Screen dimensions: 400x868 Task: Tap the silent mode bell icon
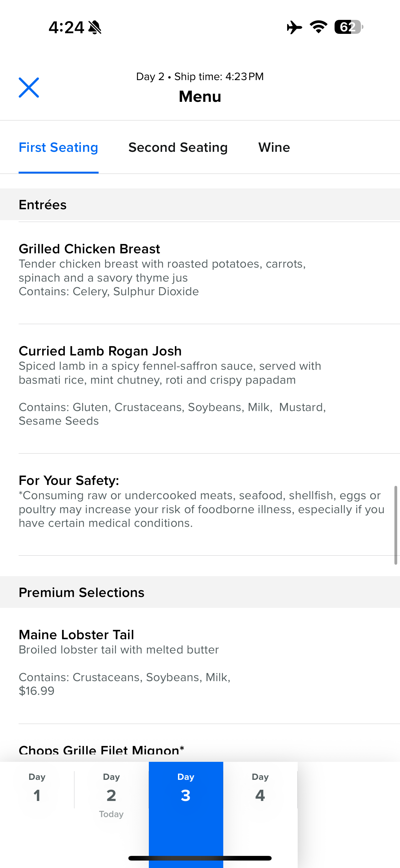(x=95, y=27)
